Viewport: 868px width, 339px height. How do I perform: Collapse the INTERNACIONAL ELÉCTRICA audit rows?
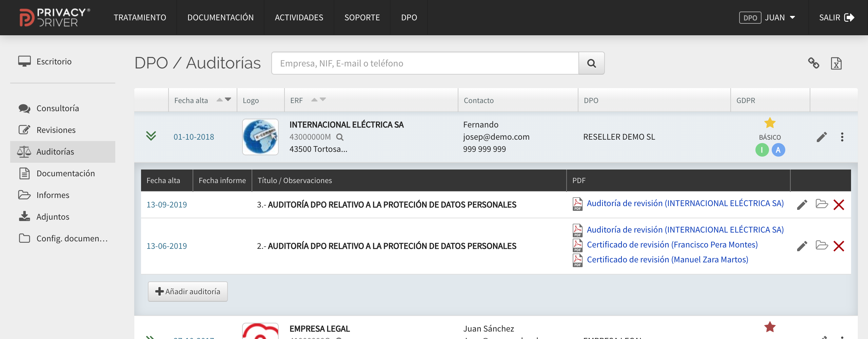(151, 136)
